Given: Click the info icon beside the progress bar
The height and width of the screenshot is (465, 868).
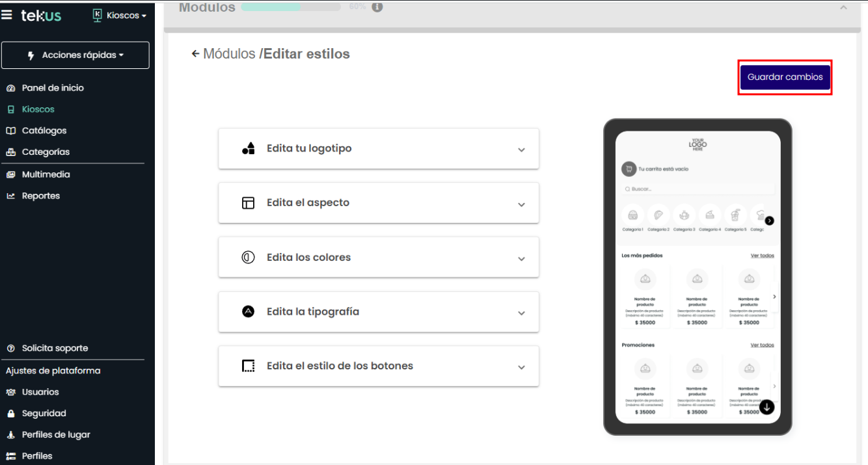Looking at the screenshot, I should (x=377, y=7).
